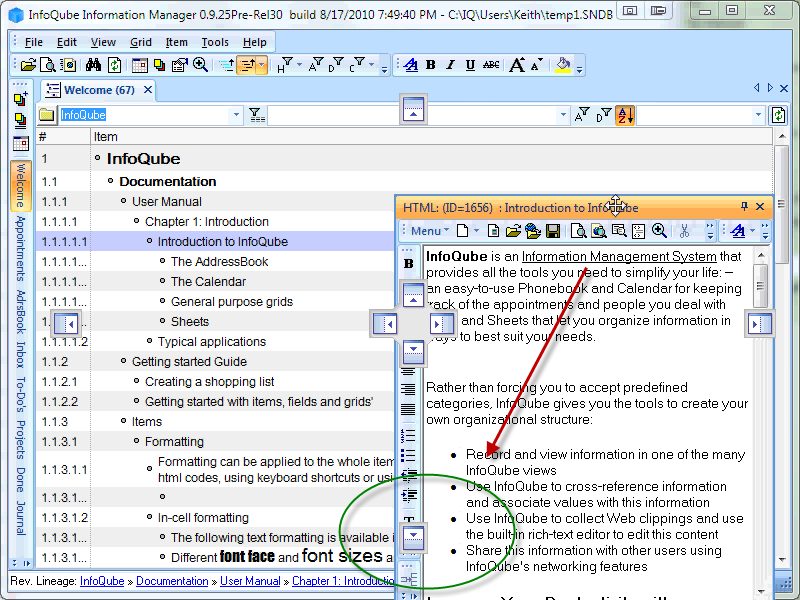Open the Grid menu

click(x=140, y=42)
